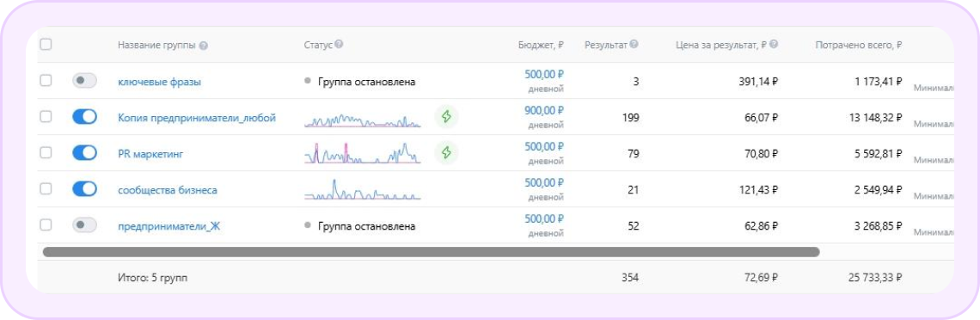Click help icon next to Результат header
The height and width of the screenshot is (320, 980).
tap(634, 45)
